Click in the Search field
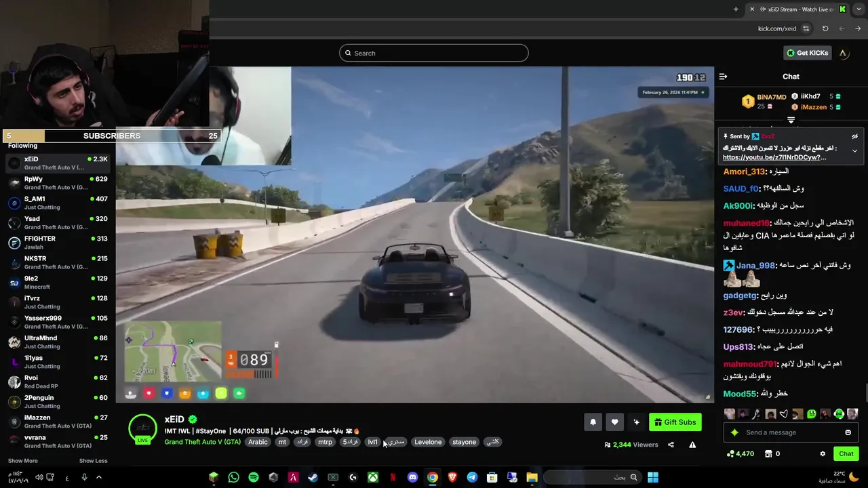This screenshot has width=868, height=488. [x=434, y=53]
